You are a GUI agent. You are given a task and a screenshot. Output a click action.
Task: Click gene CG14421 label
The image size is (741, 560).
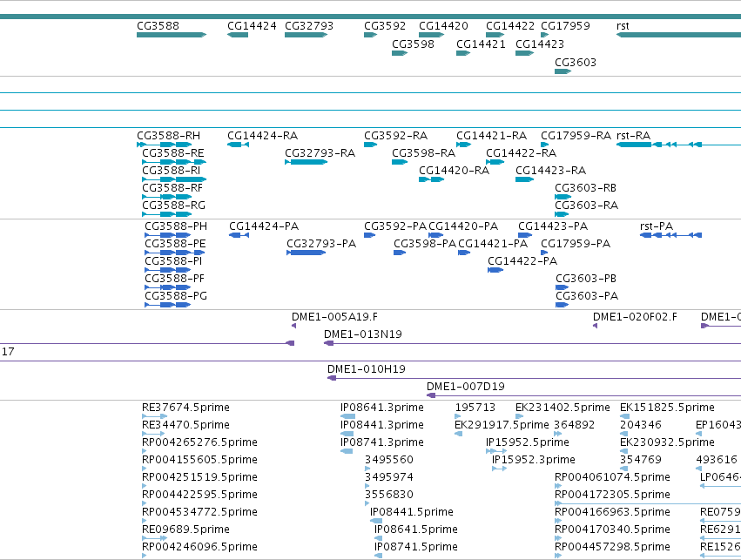[x=481, y=44]
